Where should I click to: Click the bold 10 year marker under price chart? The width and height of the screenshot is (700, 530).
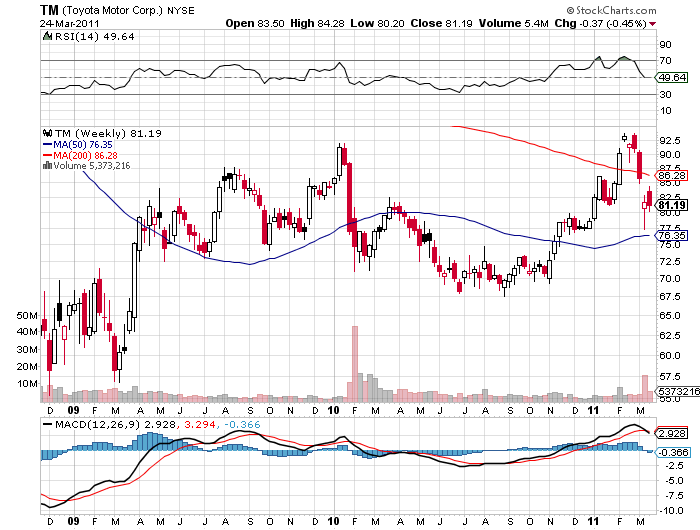334,410
